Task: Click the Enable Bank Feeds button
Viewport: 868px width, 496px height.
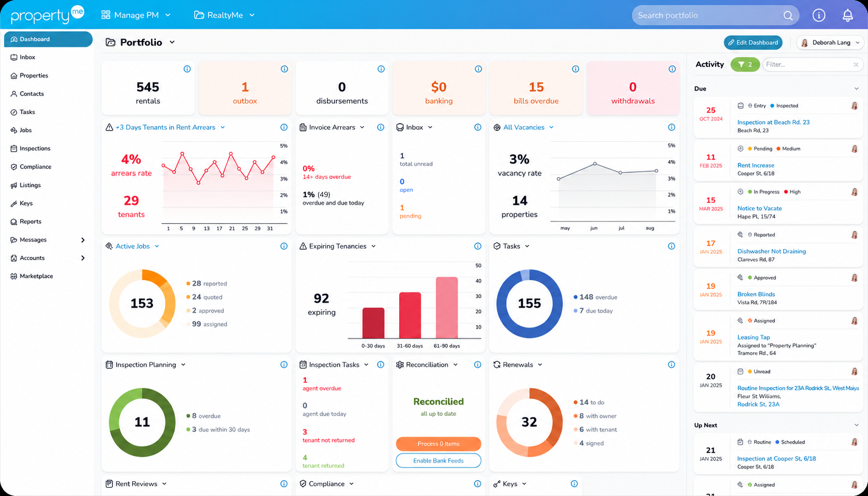Action: coord(438,461)
